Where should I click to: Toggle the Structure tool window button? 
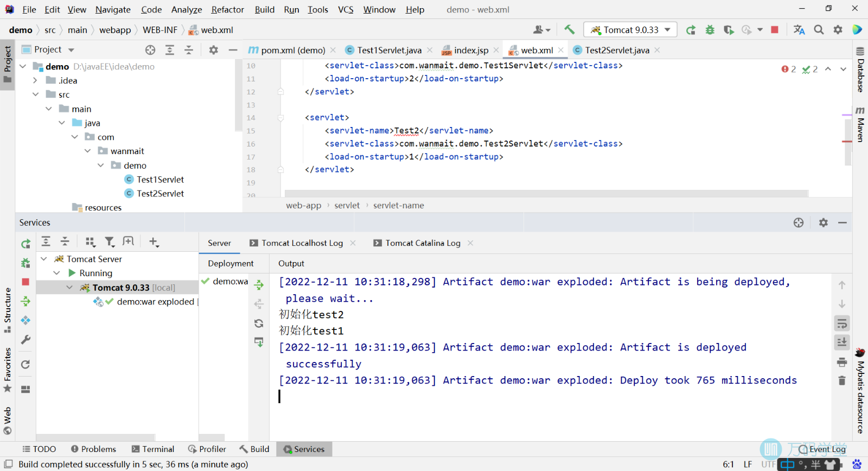point(8,310)
